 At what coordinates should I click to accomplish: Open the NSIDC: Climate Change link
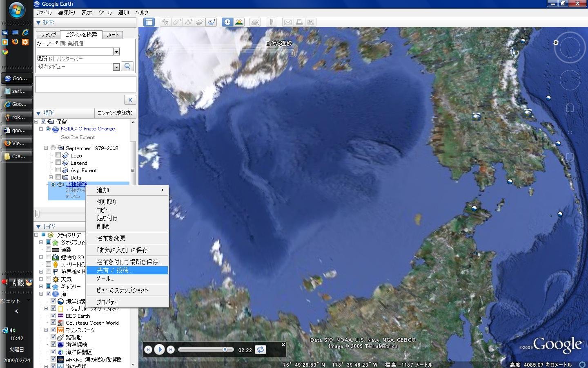[88, 129]
